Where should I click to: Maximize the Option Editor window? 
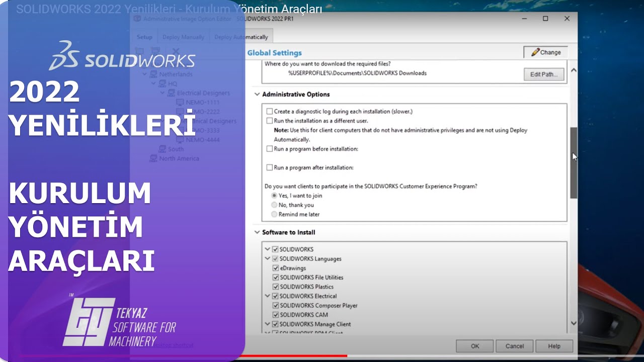tap(545, 19)
